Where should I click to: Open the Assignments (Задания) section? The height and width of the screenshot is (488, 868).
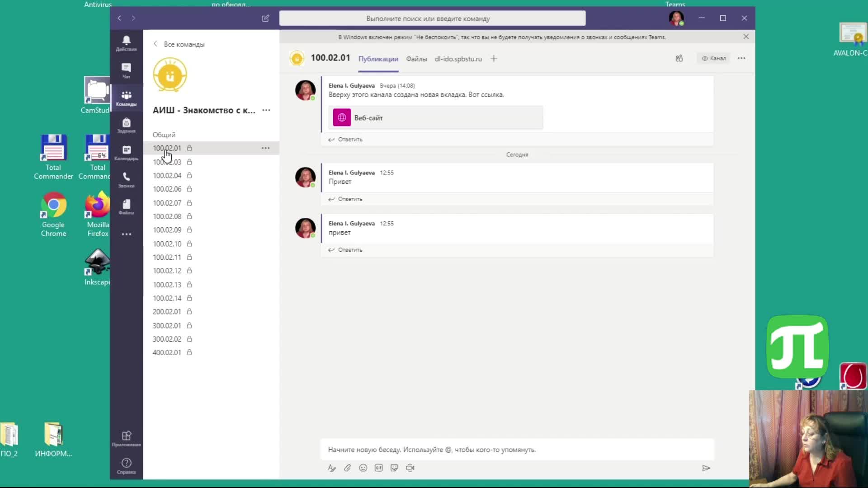(x=126, y=125)
